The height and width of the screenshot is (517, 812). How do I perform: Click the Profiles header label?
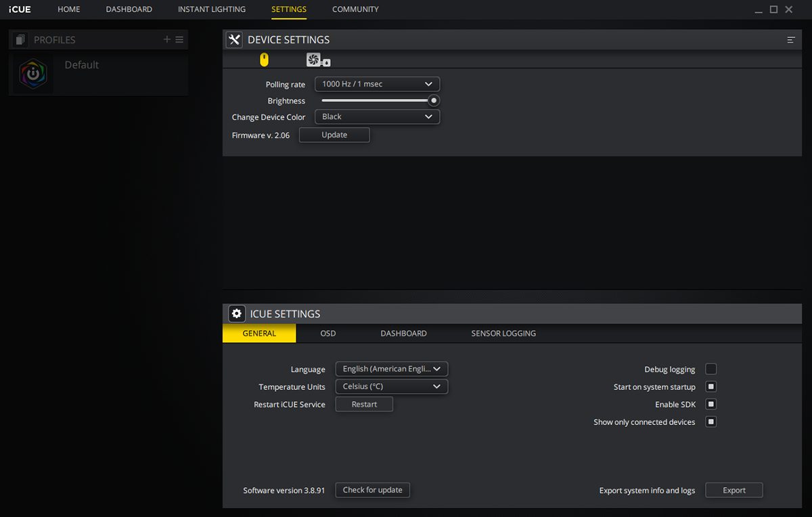click(55, 40)
